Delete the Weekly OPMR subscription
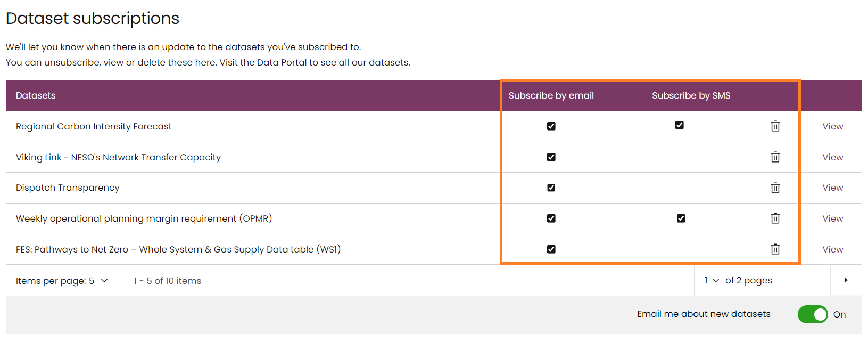 [x=775, y=218]
